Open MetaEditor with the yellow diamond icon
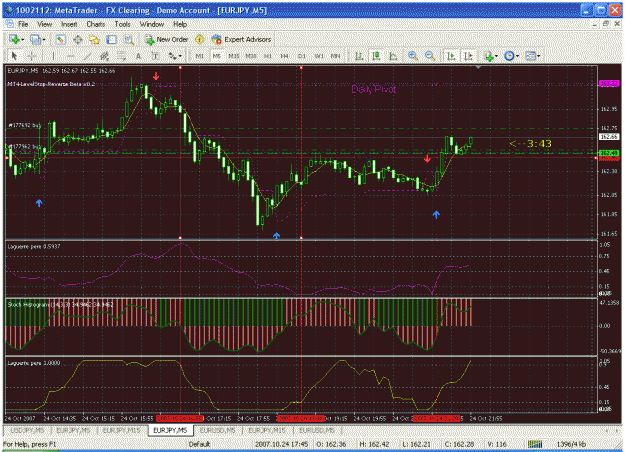Screen dimensions: 625x452 pos(199,39)
